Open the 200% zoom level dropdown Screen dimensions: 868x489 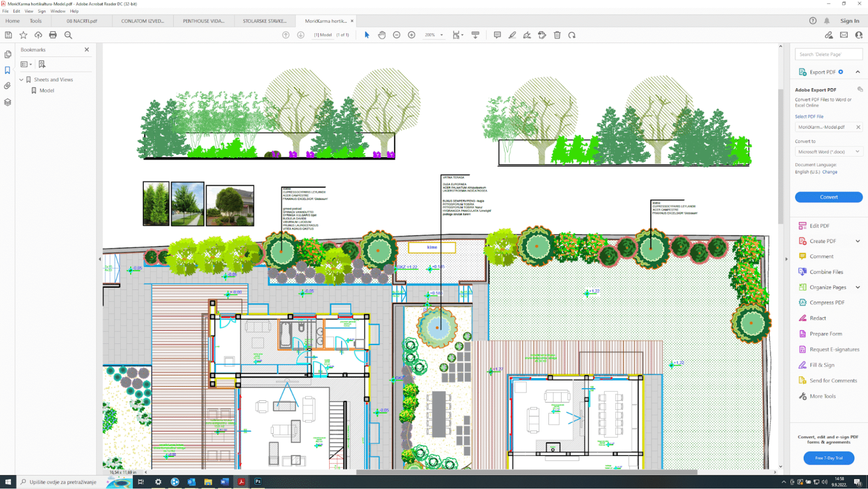click(442, 35)
